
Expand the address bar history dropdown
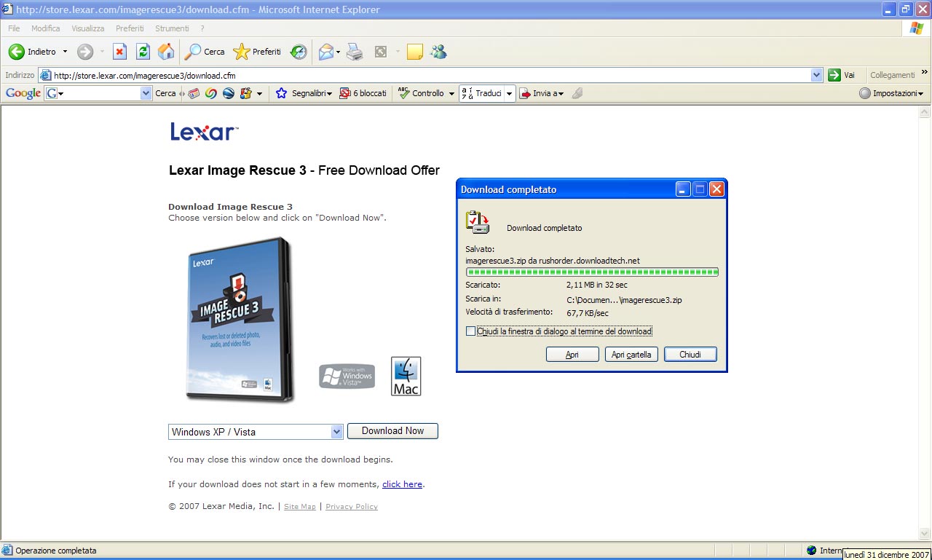(816, 75)
